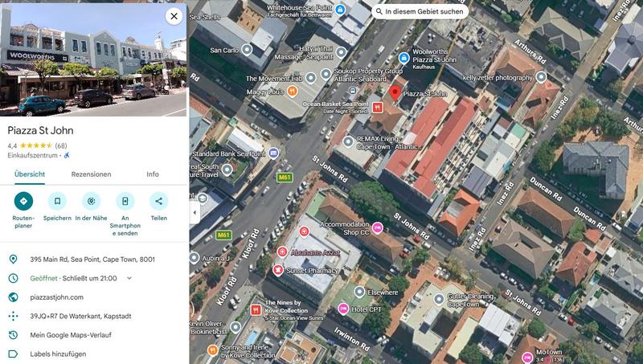Click the Einkaufszentrum category text
Image resolution: width=643 pixels, height=364 pixels.
click(x=32, y=155)
